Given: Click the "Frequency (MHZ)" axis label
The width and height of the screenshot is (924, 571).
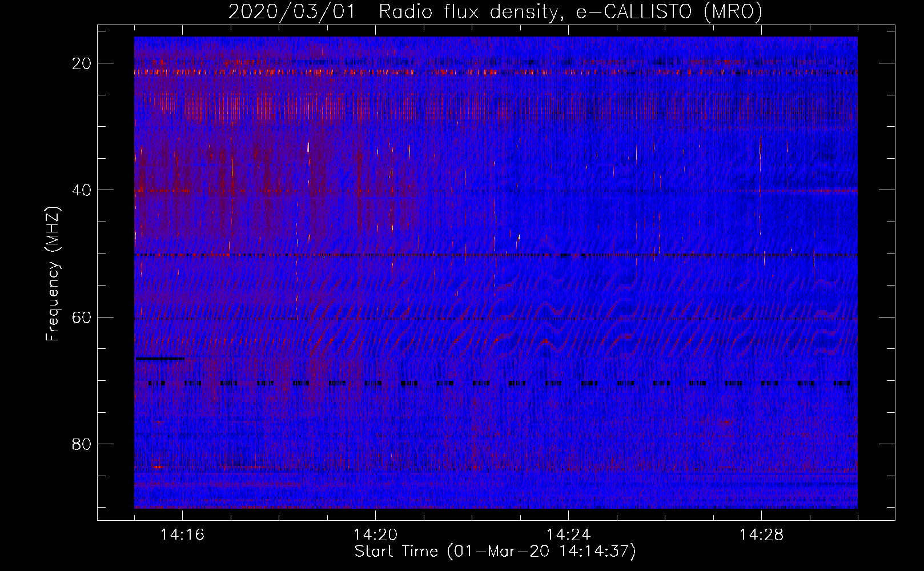Looking at the screenshot, I should pyautogui.click(x=53, y=275).
